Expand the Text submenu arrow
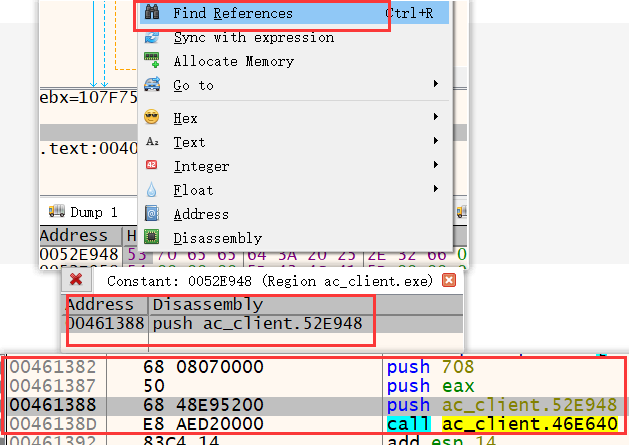The width and height of the screenshot is (629, 445). click(x=437, y=142)
